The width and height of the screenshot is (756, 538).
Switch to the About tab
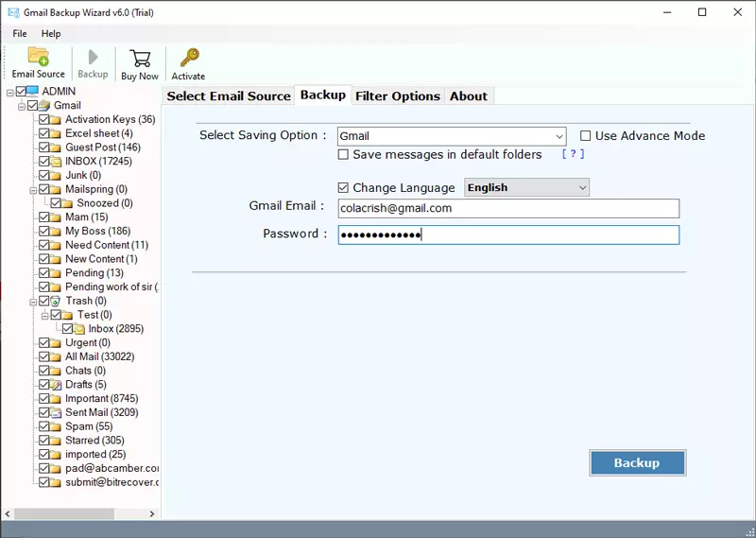(469, 96)
